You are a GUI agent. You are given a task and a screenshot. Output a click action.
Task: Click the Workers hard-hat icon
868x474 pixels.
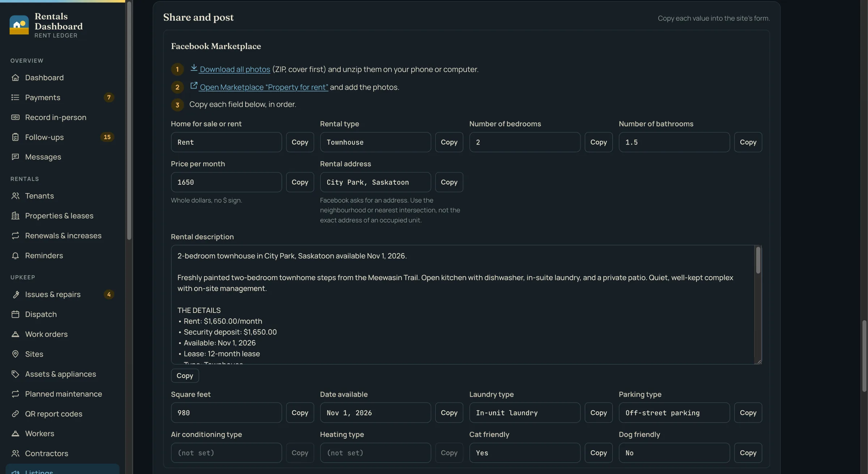[x=15, y=434]
